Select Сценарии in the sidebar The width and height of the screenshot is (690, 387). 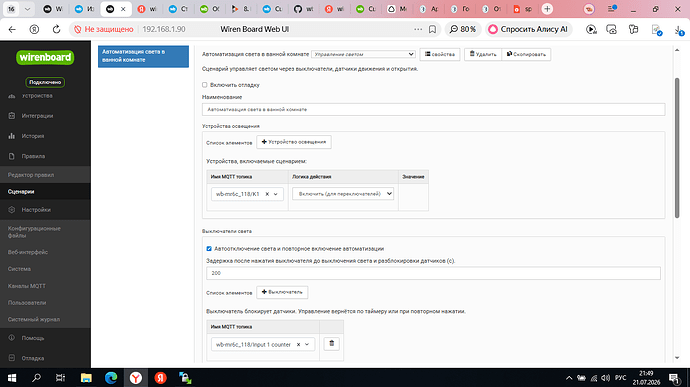(21, 192)
